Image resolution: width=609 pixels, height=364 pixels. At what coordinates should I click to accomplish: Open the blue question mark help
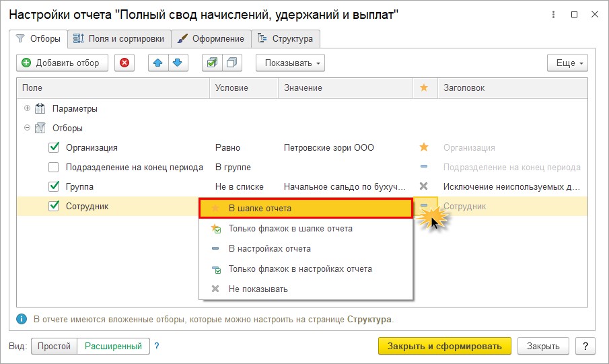coord(157,346)
